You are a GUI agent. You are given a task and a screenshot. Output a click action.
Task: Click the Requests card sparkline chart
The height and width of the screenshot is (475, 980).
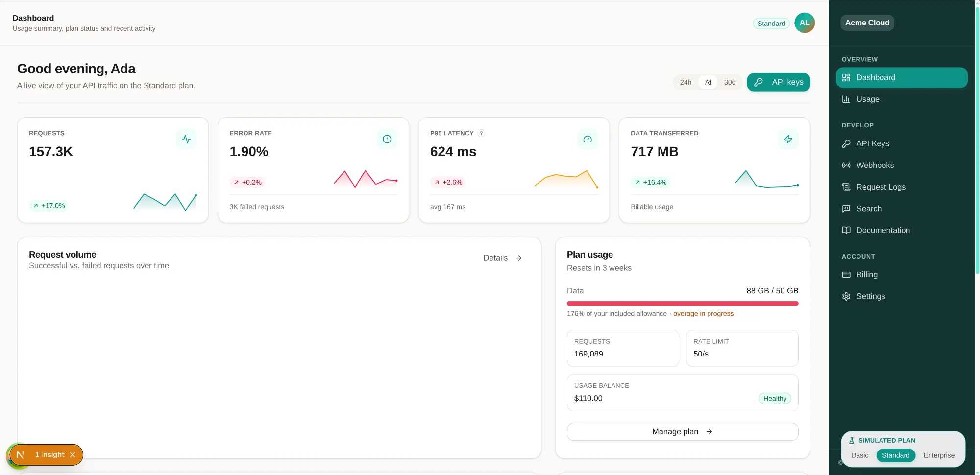tap(165, 202)
